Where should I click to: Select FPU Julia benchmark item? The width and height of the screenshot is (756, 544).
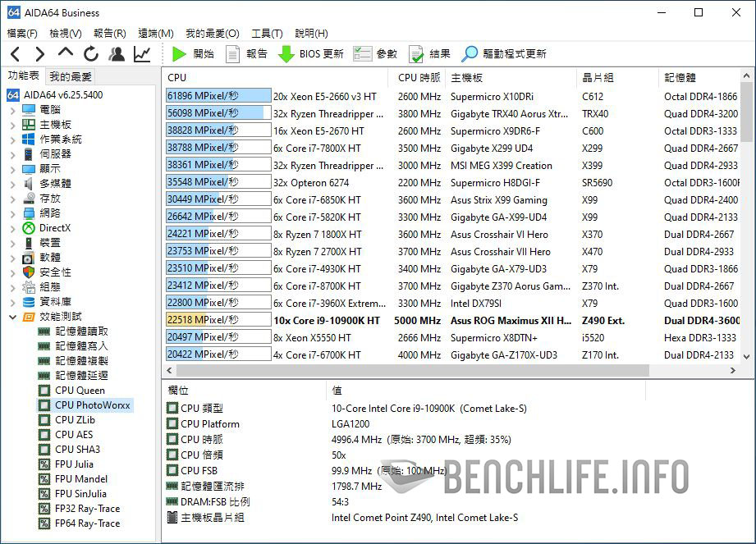point(73,464)
